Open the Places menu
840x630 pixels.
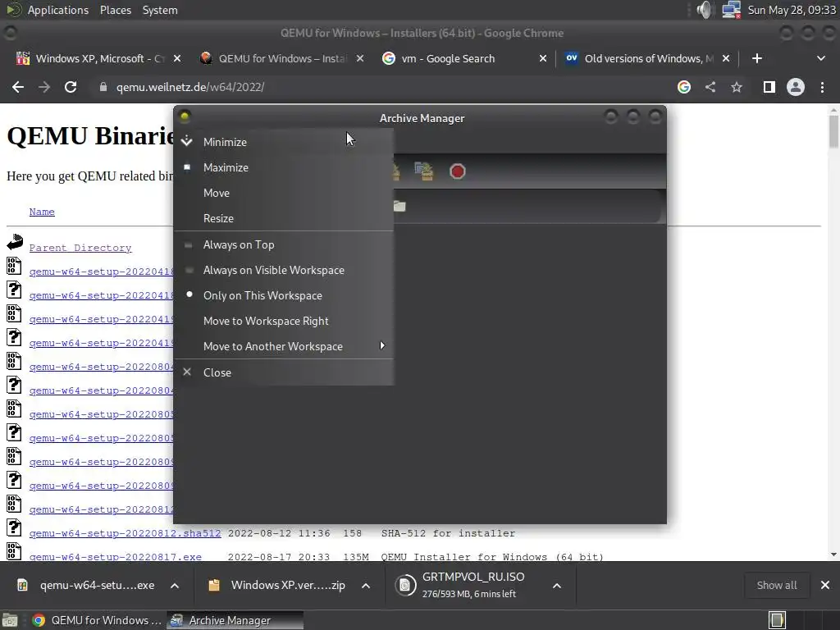pyautogui.click(x=116, y=10)
